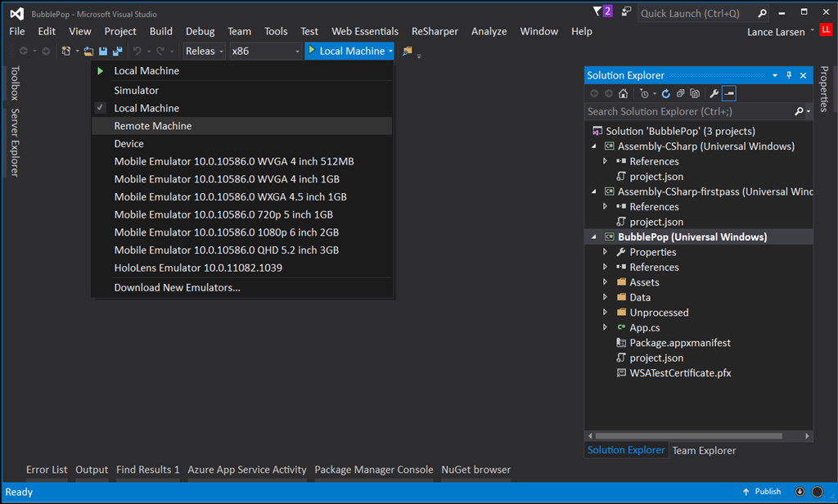Screen dimensions: 838x504
Task: Click the download status icon in status bar
Action: coord(800,492)
